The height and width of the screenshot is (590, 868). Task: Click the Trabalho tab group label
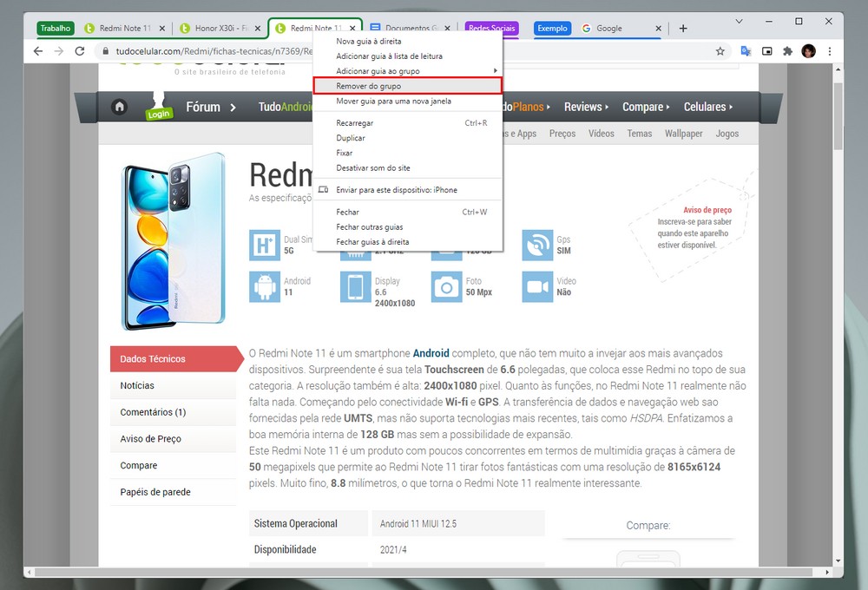(x=56, y=29)
